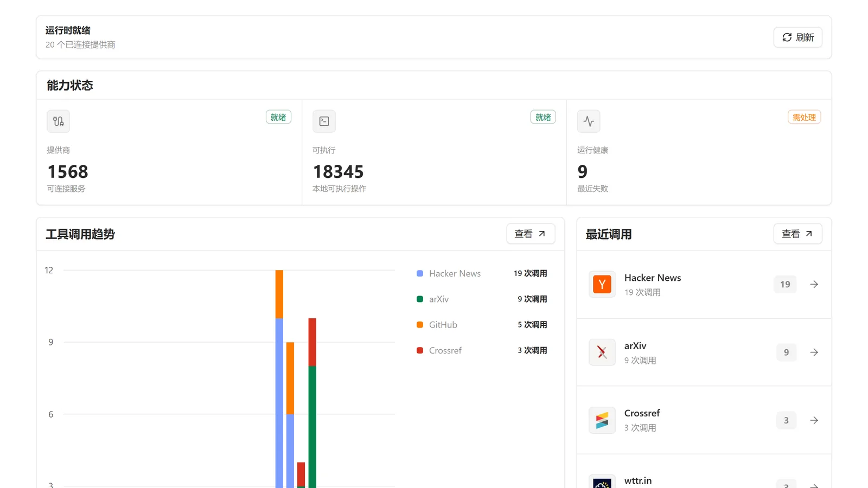Click the 3 count badge for Crossref
This screenshot has height=488, width=868.
[x=786, y=420]
